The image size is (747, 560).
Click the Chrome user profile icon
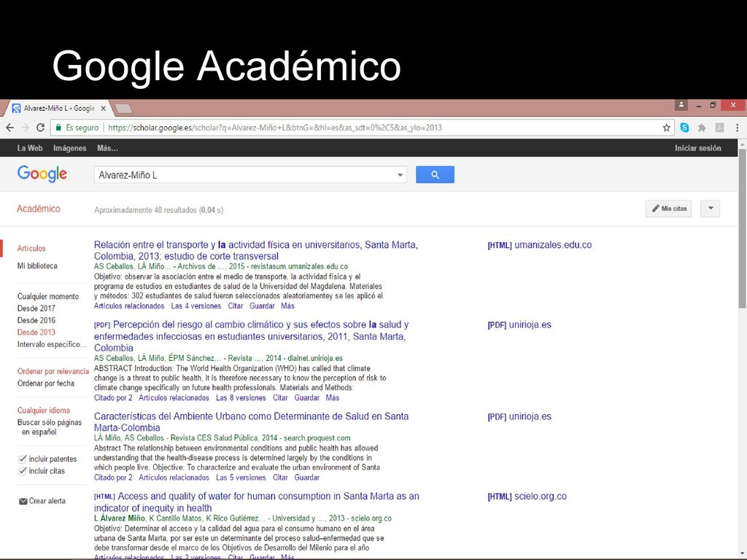tap(681, 105)
